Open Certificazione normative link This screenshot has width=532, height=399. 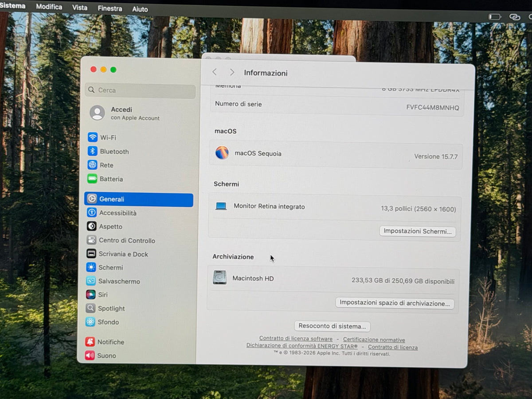[x=374, y=340]
